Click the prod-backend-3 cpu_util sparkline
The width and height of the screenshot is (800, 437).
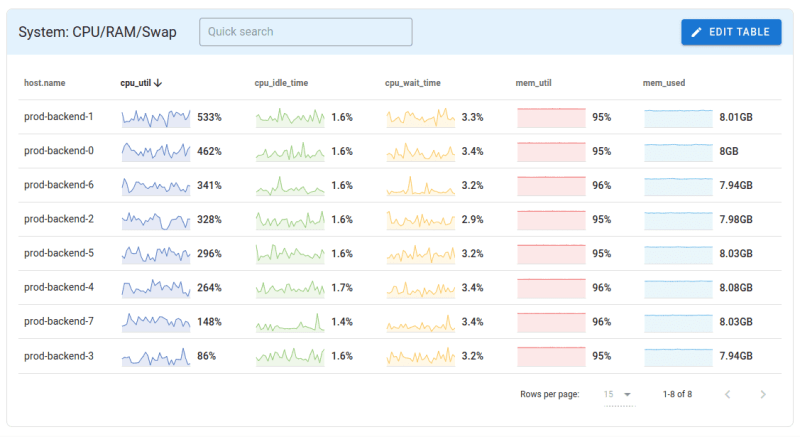coord(156,356)
